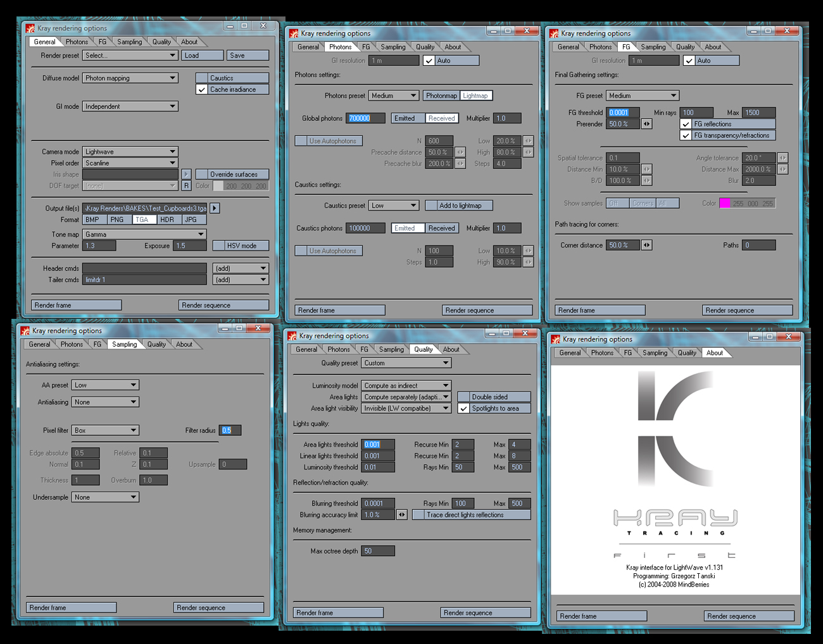Image resolution: width=823 pixels, height=644 pixels.
Task: Click the highlighted Quality tab
Action: pyautogui.click(x=423, y=350)
